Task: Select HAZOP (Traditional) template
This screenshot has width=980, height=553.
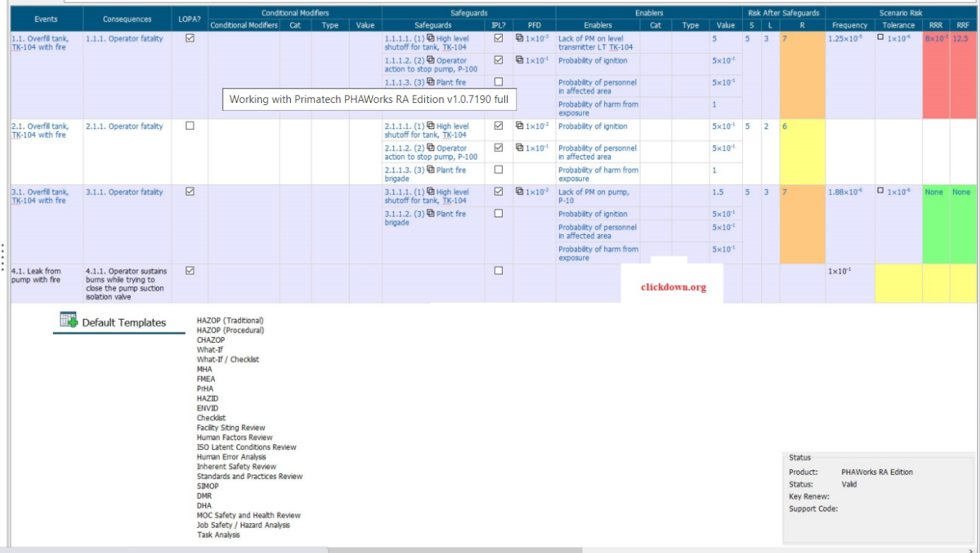Action: click(x=230, y=320)
